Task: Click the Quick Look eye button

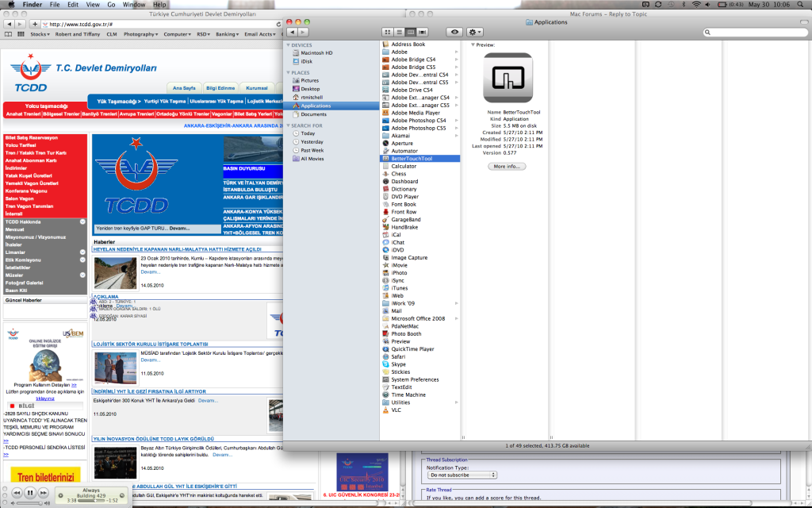Action: click(x=454, y=32)
